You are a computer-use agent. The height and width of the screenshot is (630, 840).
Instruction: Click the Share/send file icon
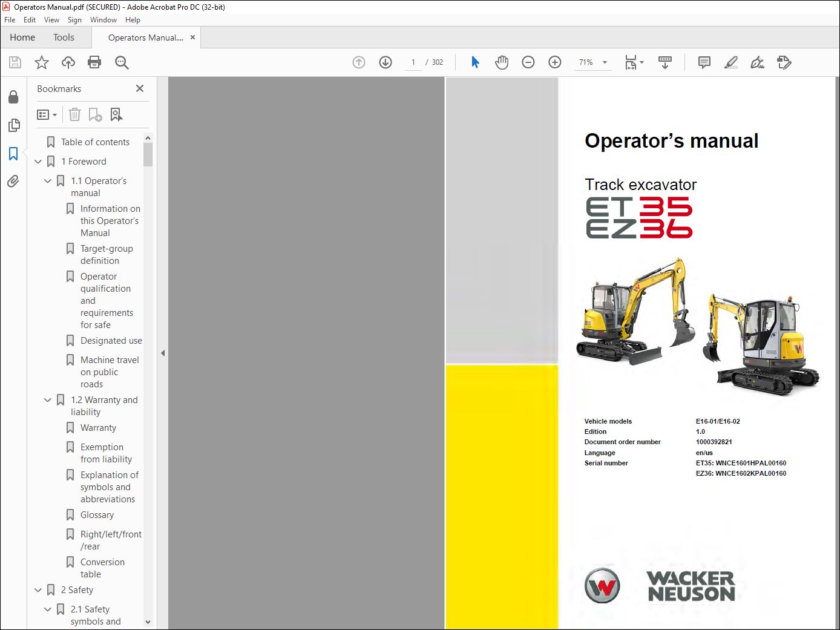pyautogui.click(x=784, y=62)
